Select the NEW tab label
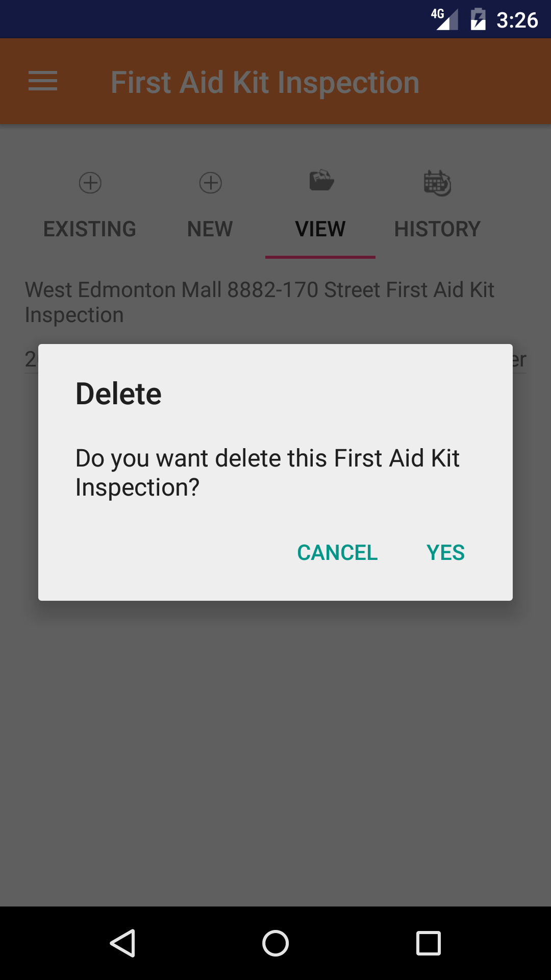551x980 pixels. point(210,229)
